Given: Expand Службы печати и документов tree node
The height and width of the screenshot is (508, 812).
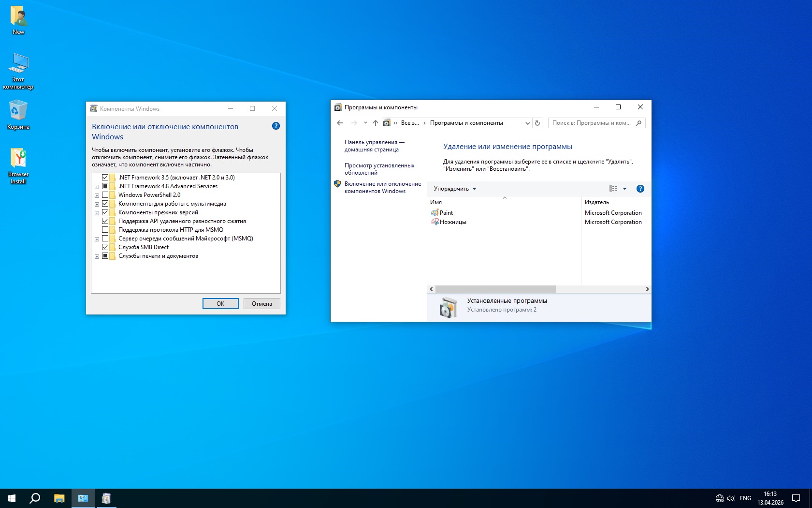Looking at the screenshot, I should [x=97, y=256].
